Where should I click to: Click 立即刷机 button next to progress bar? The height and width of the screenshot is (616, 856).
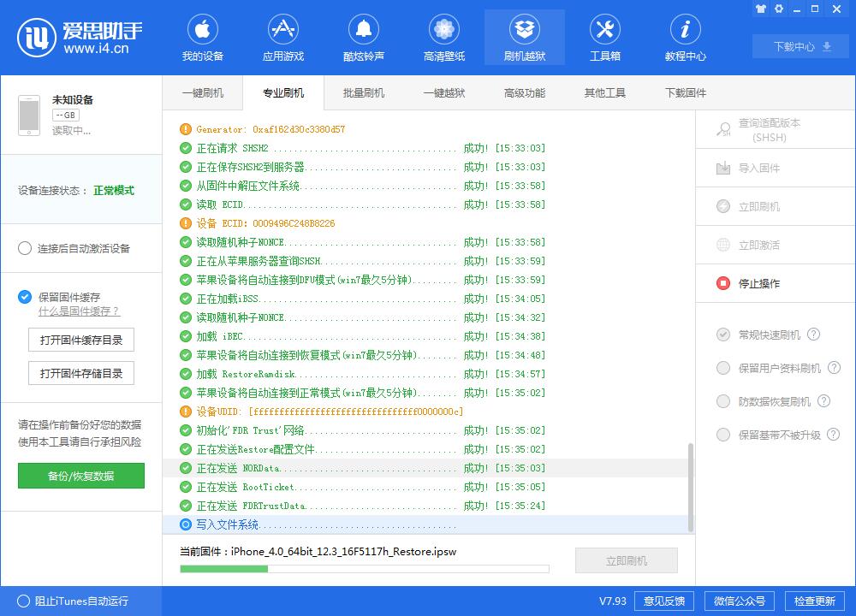pyautogui.click(x=627, y=560)
